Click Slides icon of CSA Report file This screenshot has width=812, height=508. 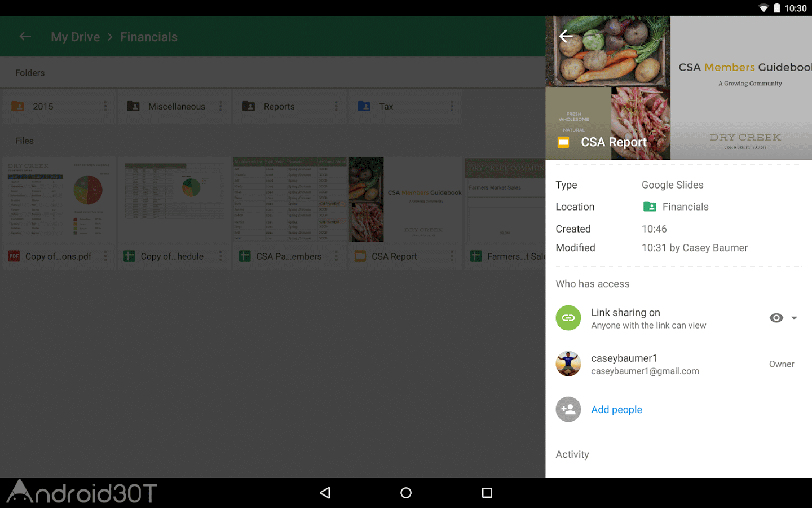[x=360, y=256]
